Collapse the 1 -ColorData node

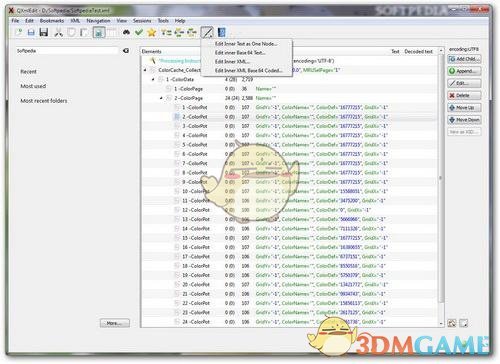(153, 79)
